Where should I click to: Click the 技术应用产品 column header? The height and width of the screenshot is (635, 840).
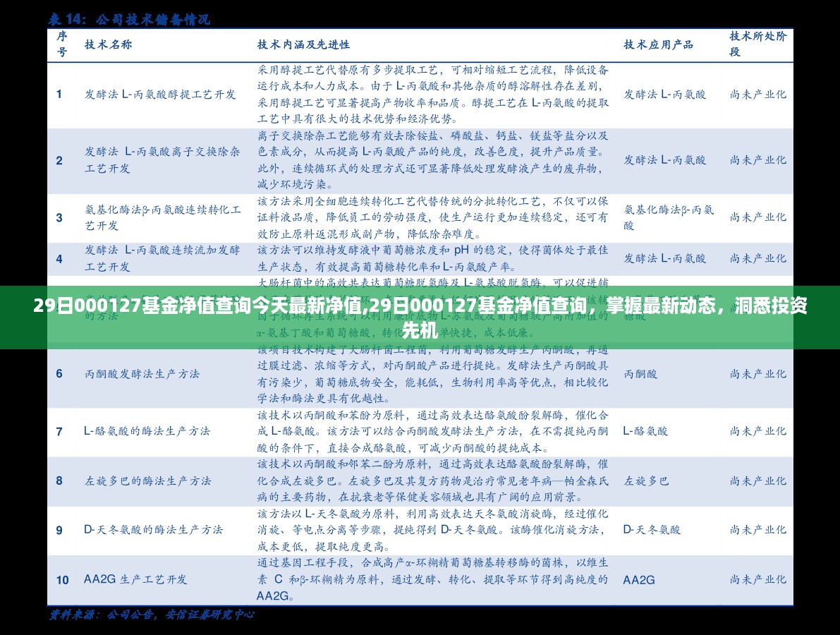[x=658, y=44]
